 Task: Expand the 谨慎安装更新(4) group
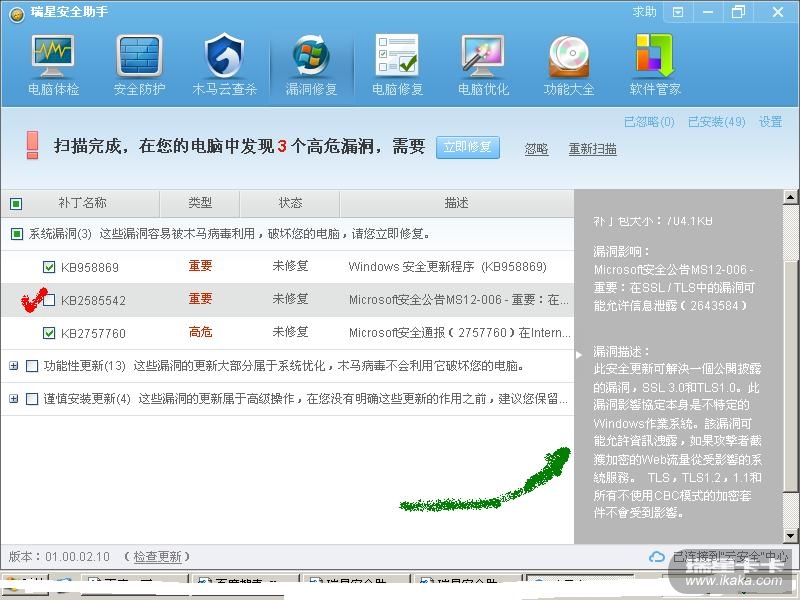[x=14, y=398]
